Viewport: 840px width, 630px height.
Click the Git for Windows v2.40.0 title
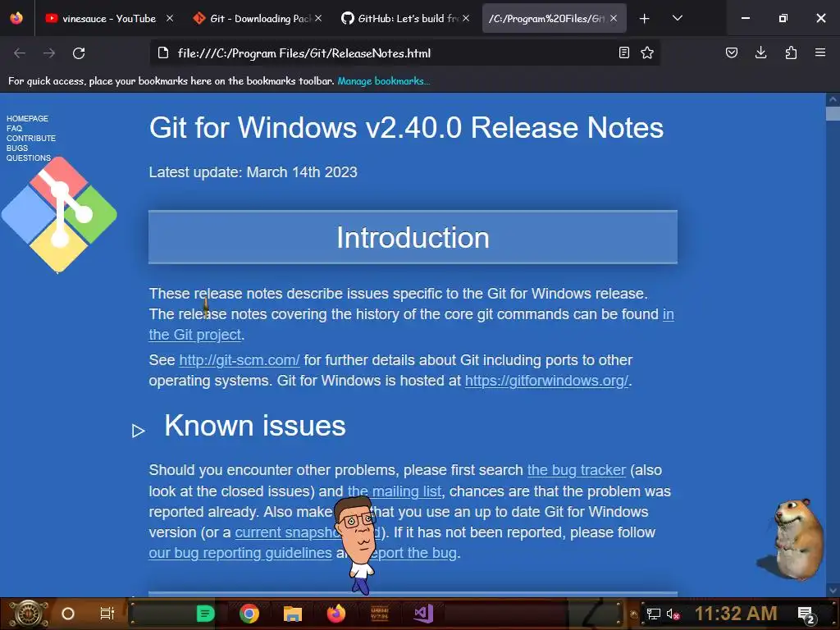(406, 127)
